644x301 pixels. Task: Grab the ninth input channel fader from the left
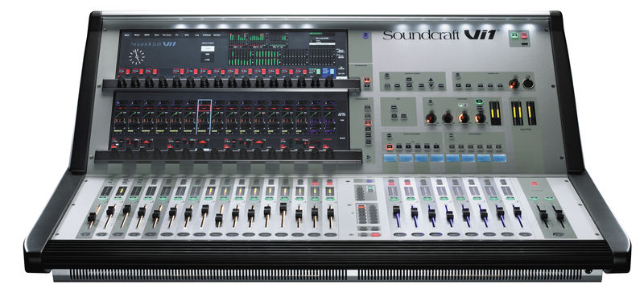(x=219, y=219)
